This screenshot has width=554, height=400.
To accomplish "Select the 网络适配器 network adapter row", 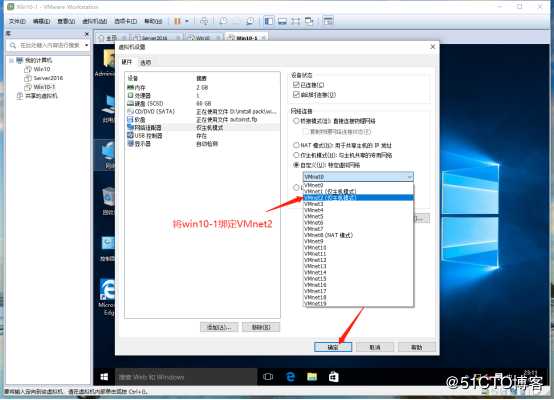I will pyautogui.click(x=202, y=128).
